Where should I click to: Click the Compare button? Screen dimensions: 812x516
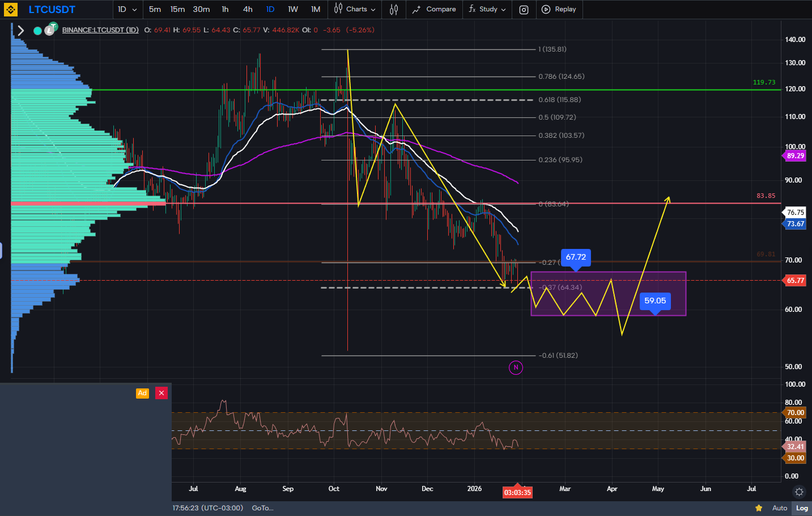tap(434, 10)
